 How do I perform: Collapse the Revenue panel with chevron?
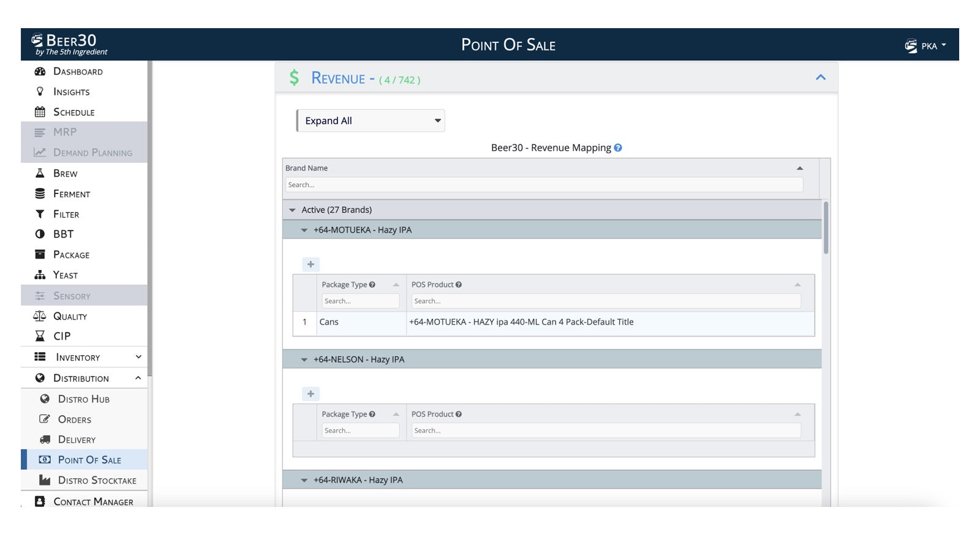pyautogui.click(x=821, y=77)
